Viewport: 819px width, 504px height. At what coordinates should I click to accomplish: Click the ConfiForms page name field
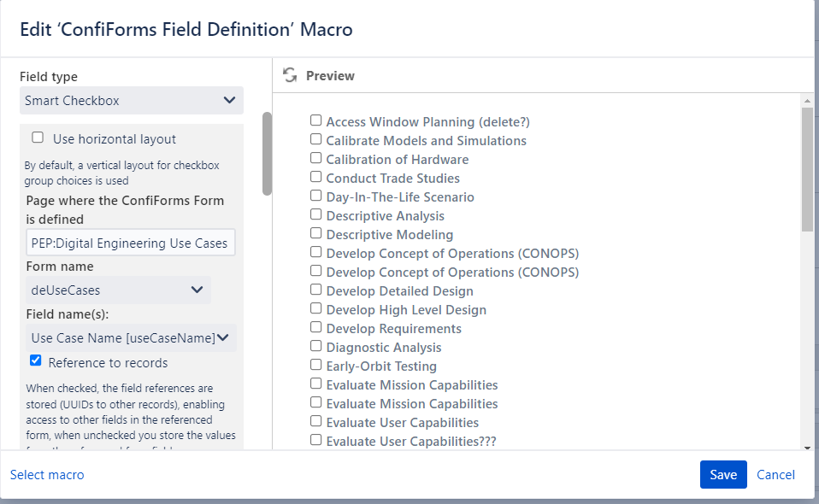coord(130,243)
